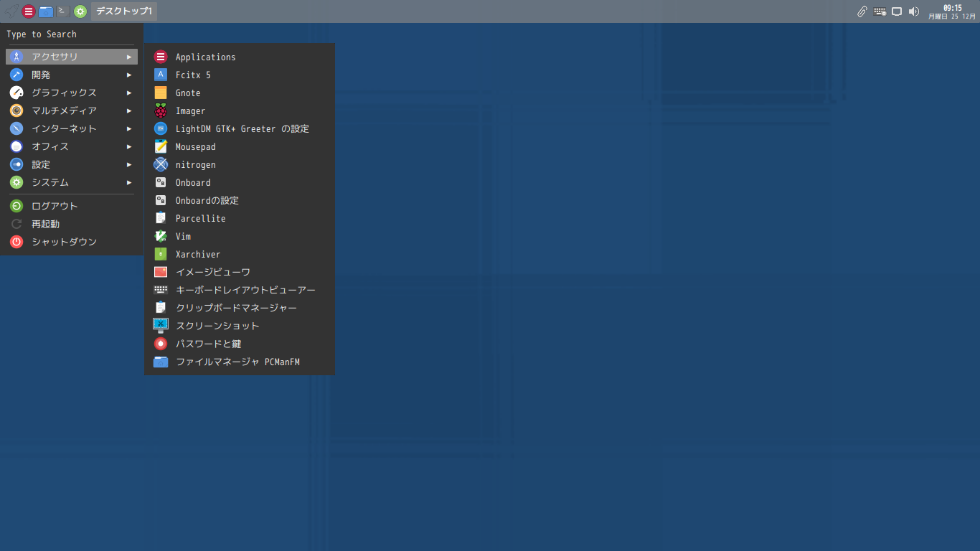Click the イメージビューワ red icon

click(161, 272)
